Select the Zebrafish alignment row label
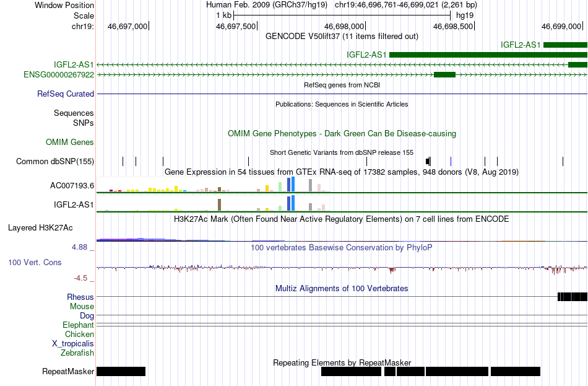The height and width of the screenshot is (386, 588). click(77, 353)
